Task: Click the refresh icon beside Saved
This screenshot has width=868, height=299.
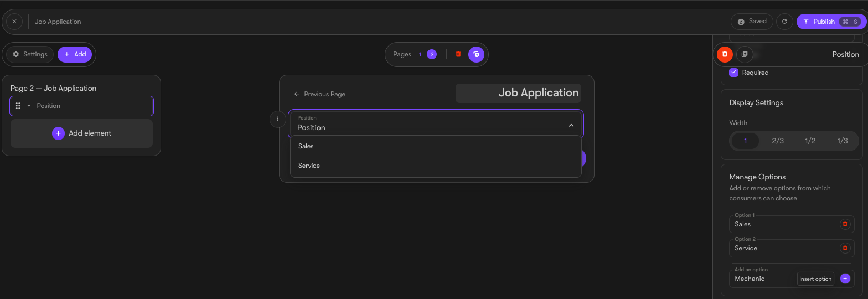Action: (x=784, y=22)
